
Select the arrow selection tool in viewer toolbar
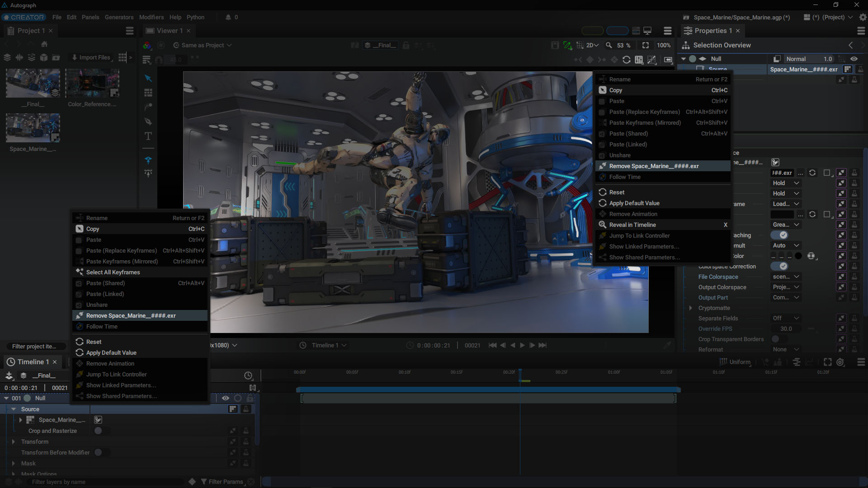click(x=148, y=78)
